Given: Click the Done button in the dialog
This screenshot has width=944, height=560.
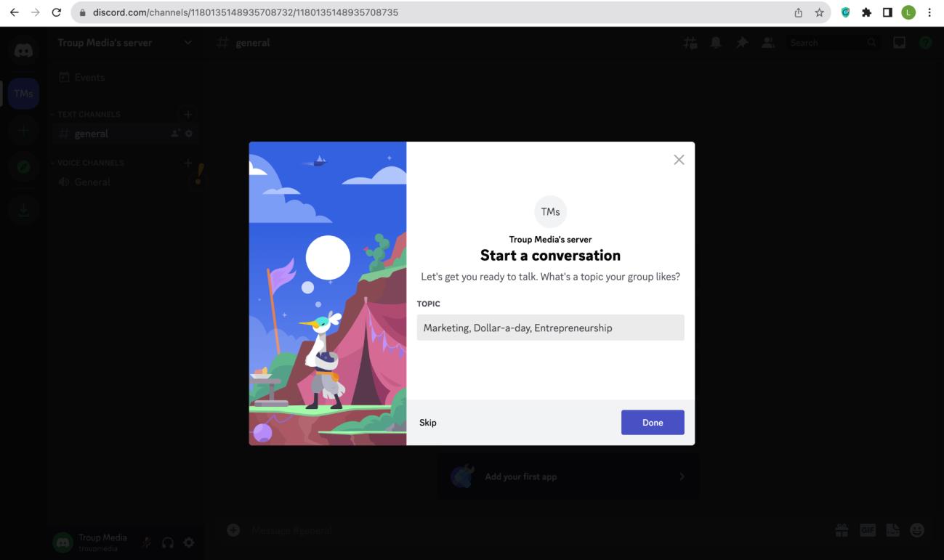Looking at the screenshot, I should click(652, 423).
